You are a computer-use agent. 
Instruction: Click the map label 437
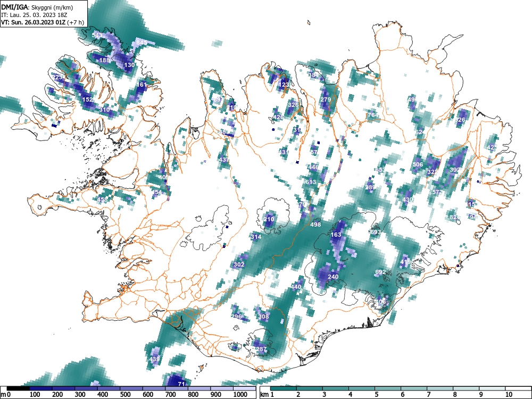[x=224, y=160]
